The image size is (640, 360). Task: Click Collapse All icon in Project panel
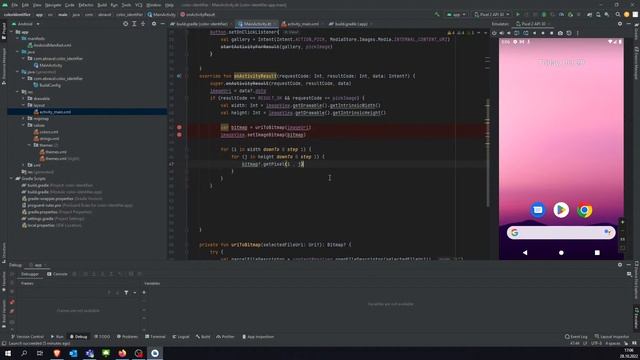[x=143, y=24]
